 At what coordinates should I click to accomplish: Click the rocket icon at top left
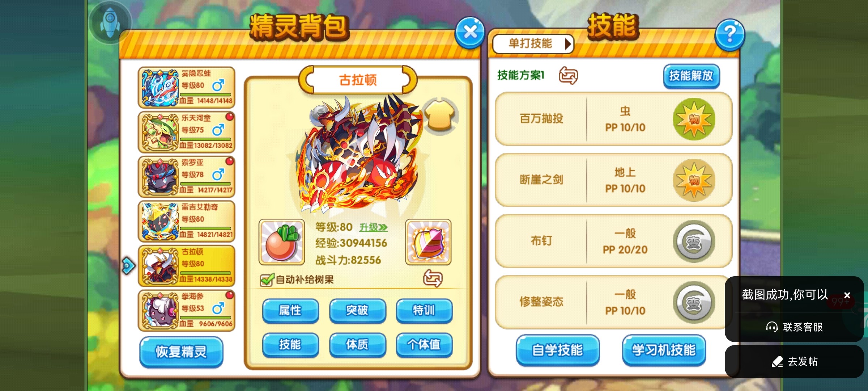(x=109, y=22)
